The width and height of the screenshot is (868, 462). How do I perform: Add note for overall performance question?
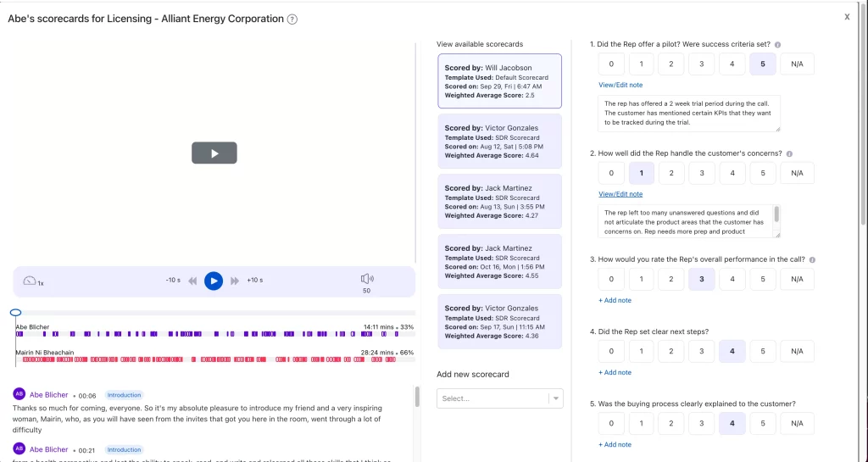615,300
